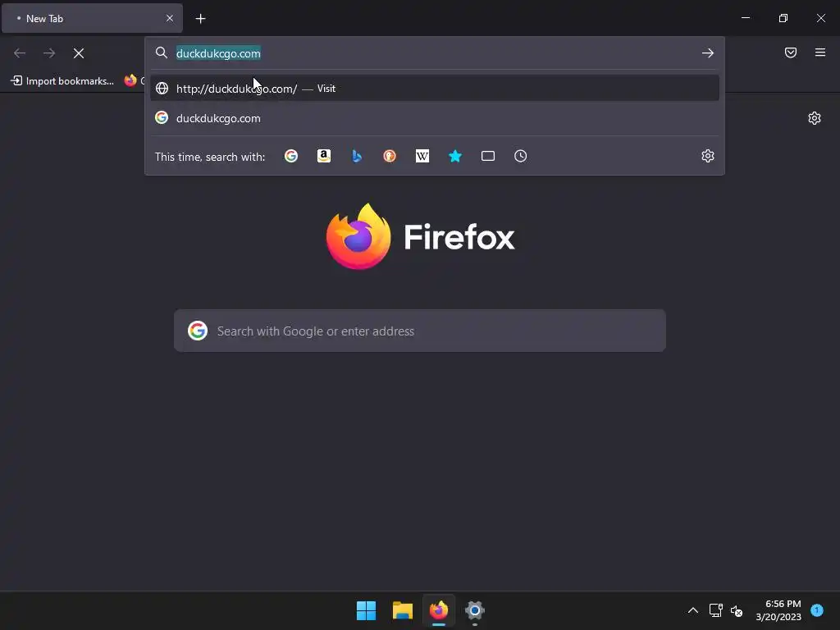Close the New Tab tab
Image resolution: width=840 pixels, height=630 pixels.
(x=170, y=18)
